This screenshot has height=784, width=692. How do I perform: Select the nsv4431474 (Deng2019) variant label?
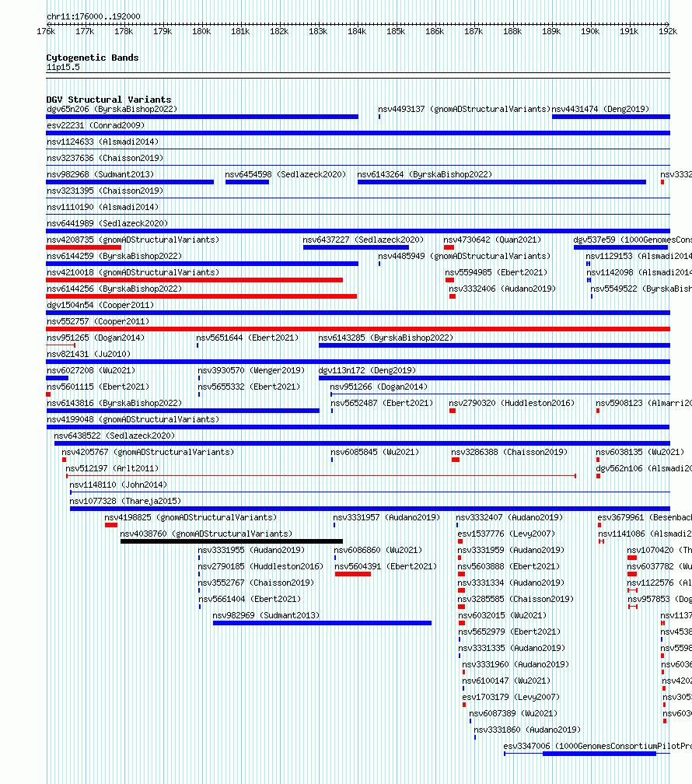click(x=600, y=109)
